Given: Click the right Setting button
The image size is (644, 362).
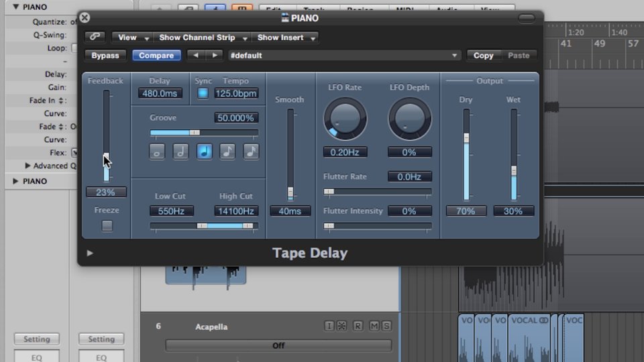Looking at the screenshot, I should point(101,339).
